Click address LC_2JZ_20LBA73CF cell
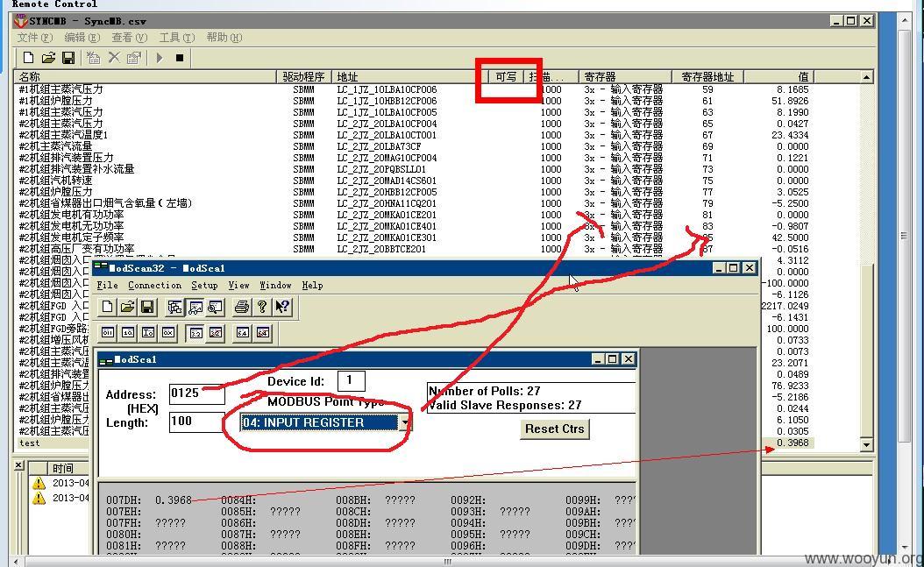Viewport: 924px width, 567px height. (379, 146)
